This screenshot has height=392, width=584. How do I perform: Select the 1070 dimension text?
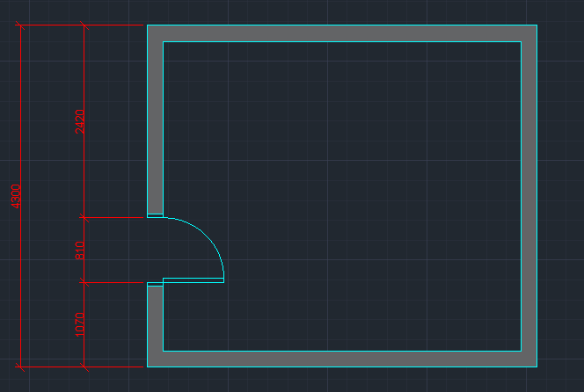(x=80, y=324)
